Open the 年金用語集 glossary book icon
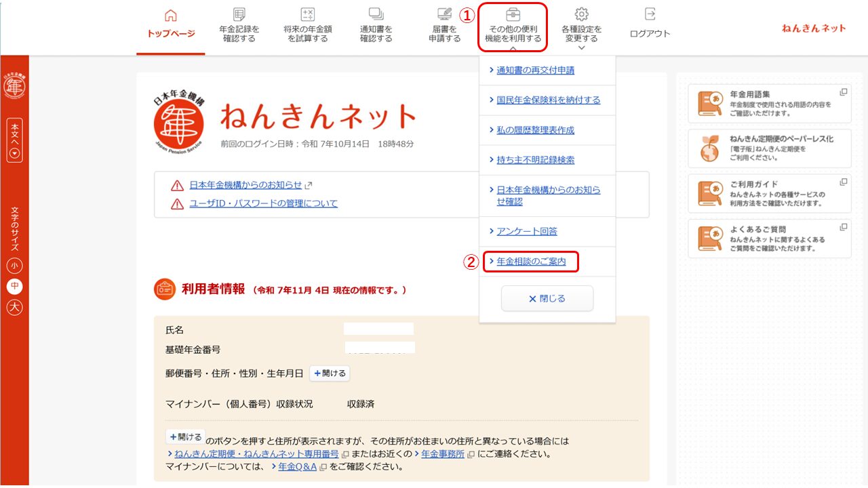Viewport: 868px width, 488px height. (x=710, y=103)
